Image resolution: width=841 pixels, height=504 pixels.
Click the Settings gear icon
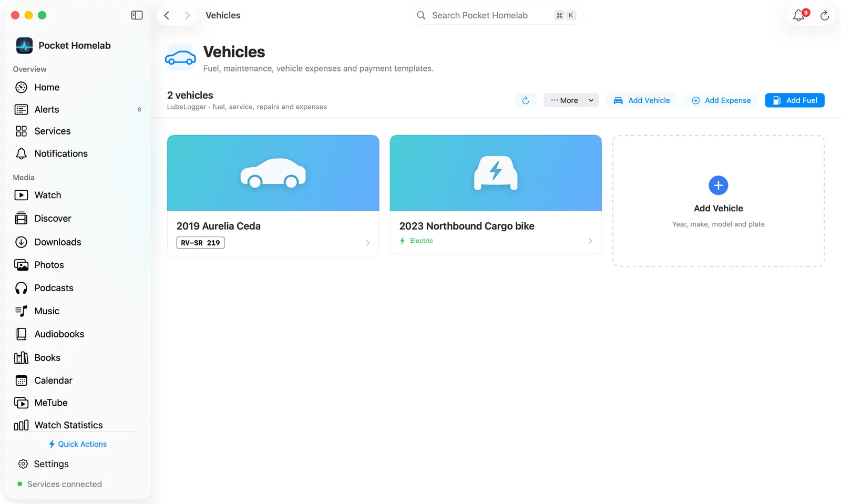[23, 464]
